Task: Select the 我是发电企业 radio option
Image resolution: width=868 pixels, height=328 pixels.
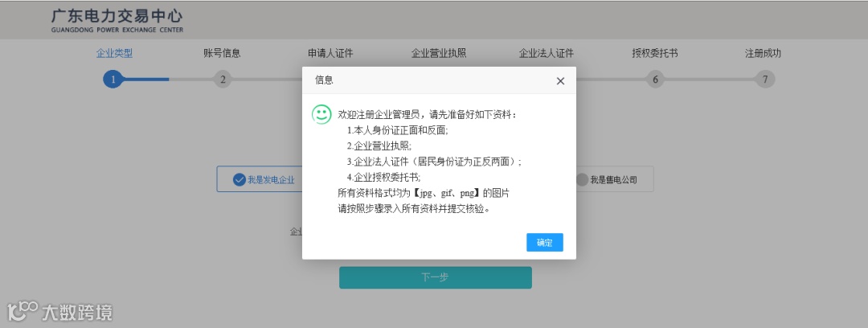Action: coord(260,179)
